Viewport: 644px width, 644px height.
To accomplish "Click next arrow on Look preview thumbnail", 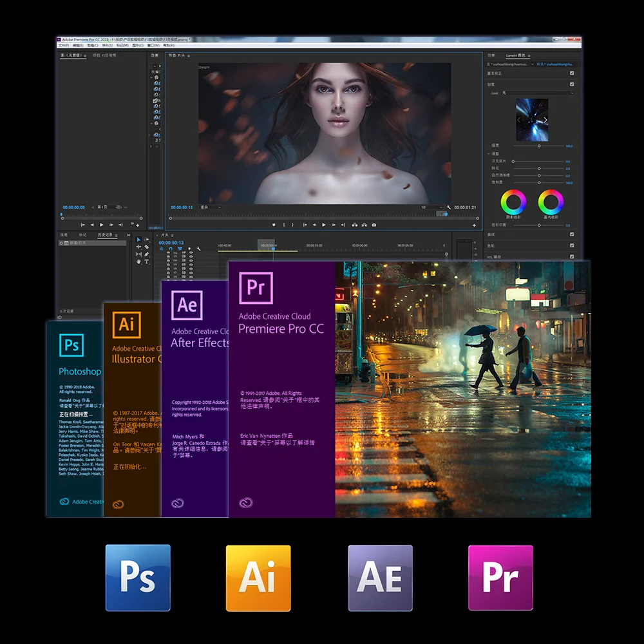I will pyautogui.click(x=545, y=120).
